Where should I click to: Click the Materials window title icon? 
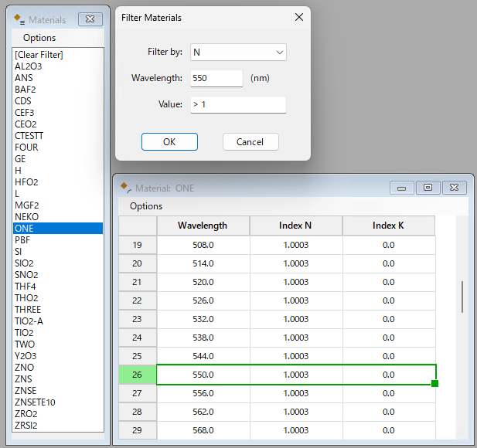point(19,19)
